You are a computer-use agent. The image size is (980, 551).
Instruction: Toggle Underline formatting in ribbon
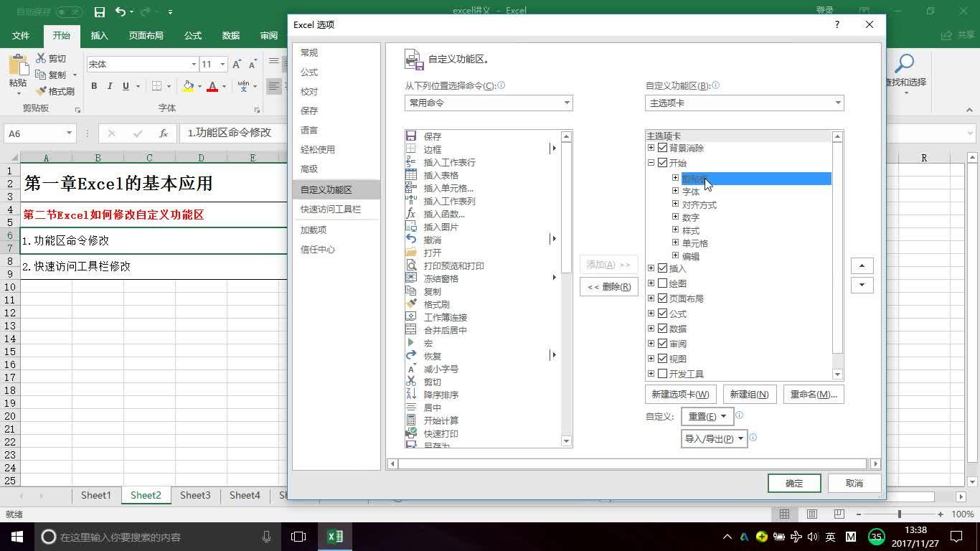126,86
